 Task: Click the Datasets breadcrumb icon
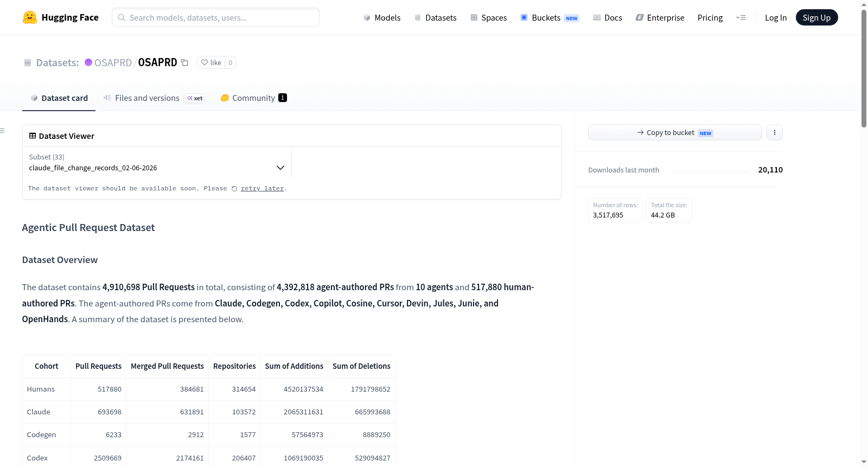click(28, 62)
